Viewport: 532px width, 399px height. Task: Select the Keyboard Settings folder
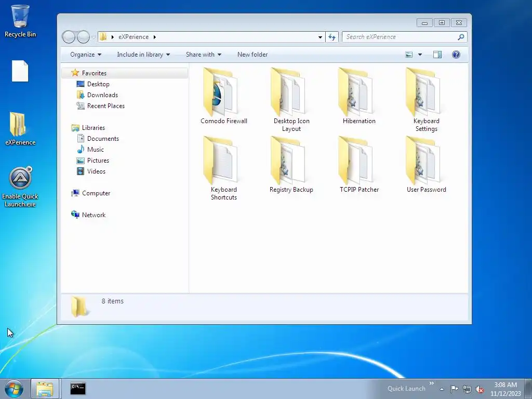click(x=426, y=100)
